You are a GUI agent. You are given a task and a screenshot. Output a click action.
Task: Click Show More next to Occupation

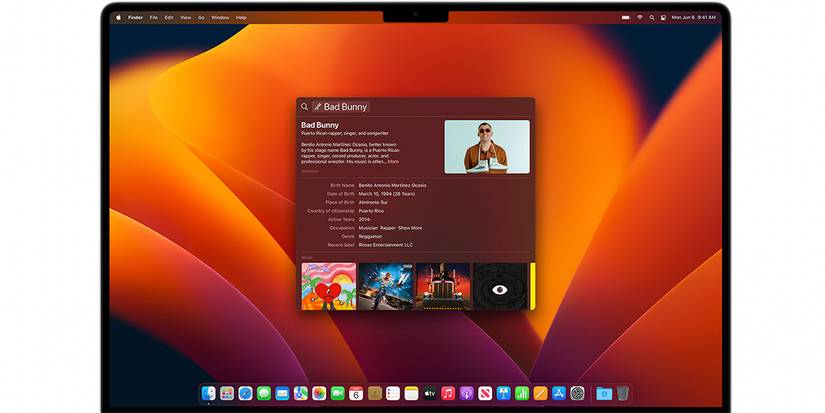(410, 228)
